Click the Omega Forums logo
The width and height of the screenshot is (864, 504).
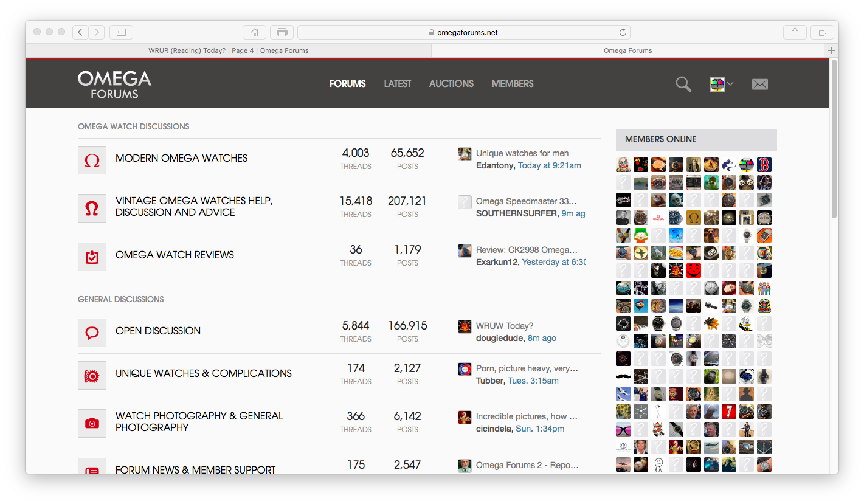[114, 85]
